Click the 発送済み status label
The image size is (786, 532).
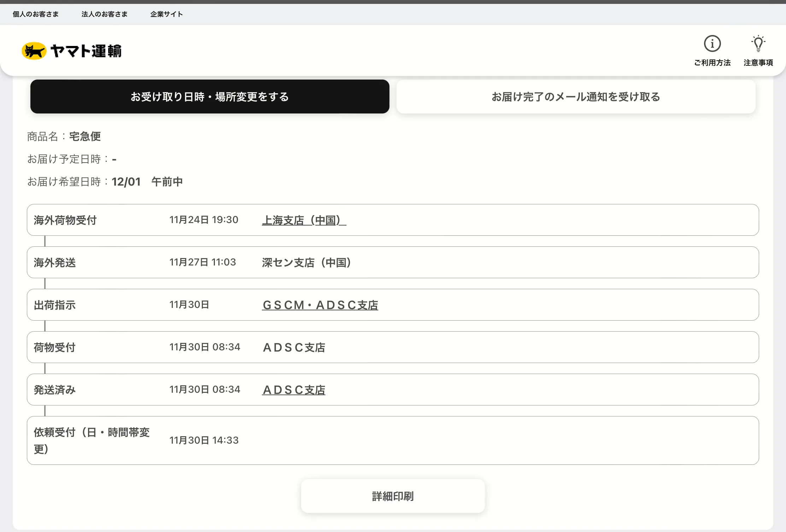pyautogui.click(x=55, y=390)
